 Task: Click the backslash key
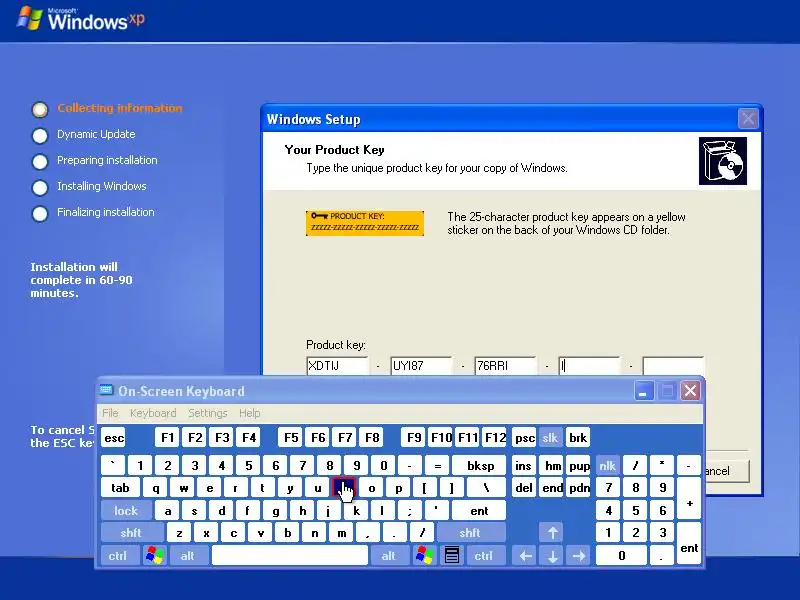click(x=486, y=488)
